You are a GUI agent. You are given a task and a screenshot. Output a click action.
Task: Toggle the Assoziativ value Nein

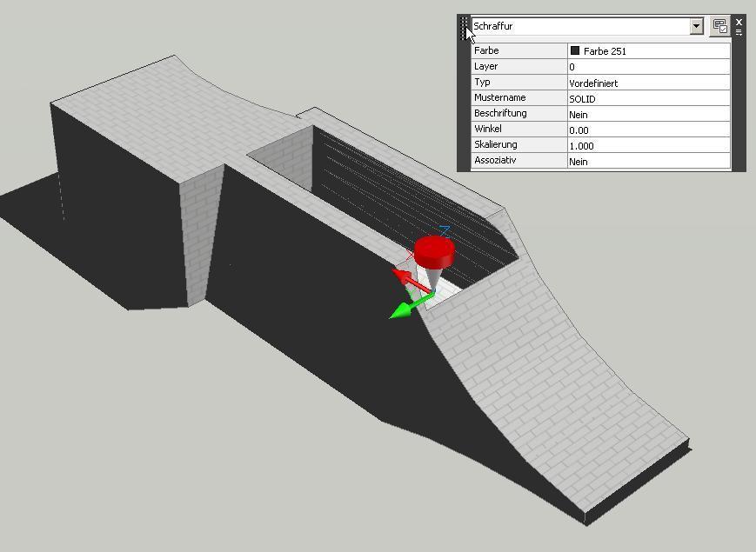tap(648, 161)
